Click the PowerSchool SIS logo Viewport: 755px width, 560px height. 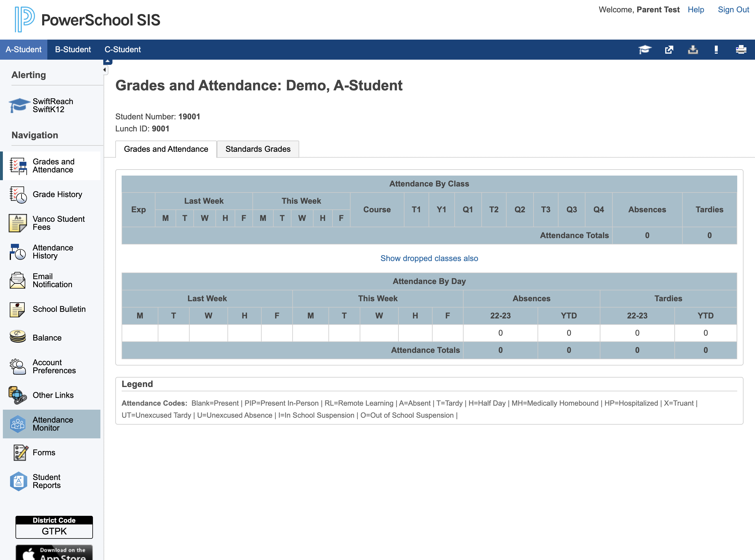[87, 19]
